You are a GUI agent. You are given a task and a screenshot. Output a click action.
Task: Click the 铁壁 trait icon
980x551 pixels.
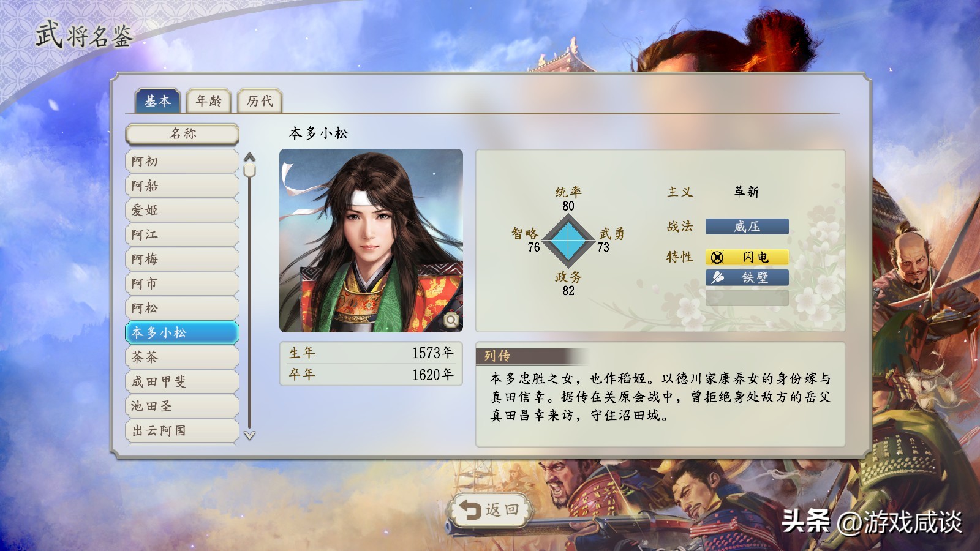(x=717, y=277)
